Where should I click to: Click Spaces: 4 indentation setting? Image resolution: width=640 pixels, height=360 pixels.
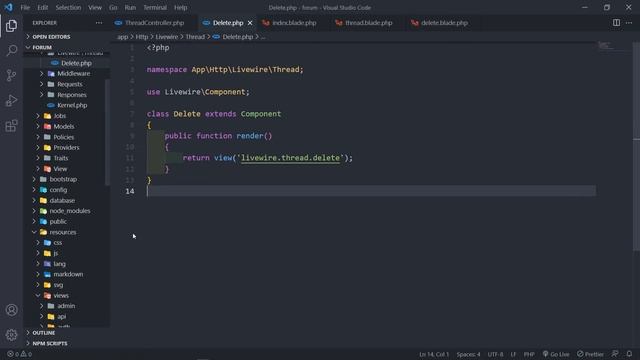468,354
